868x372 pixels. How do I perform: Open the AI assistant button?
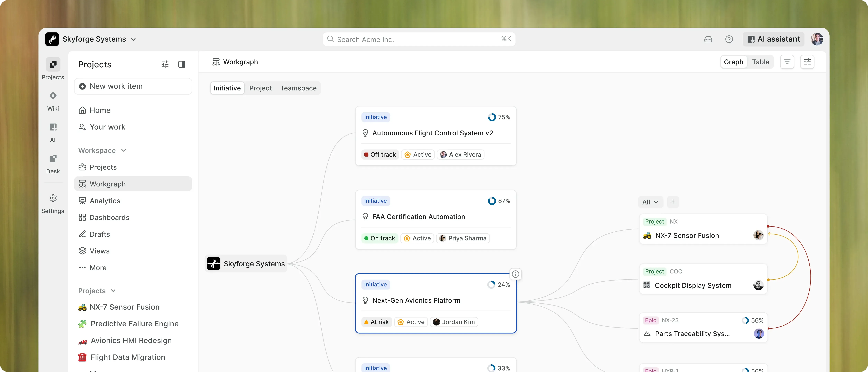[773, 39]
